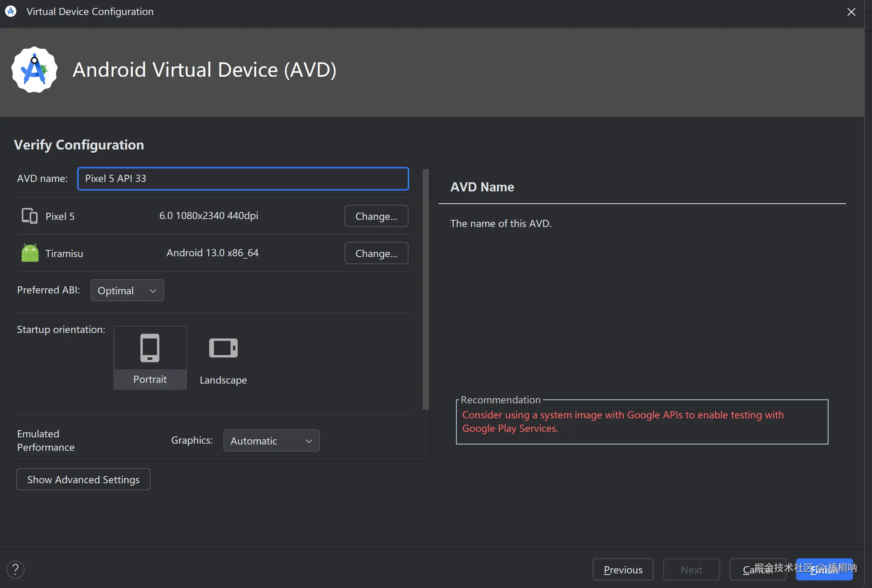Click the Cancel button

(x=758, y=569)
